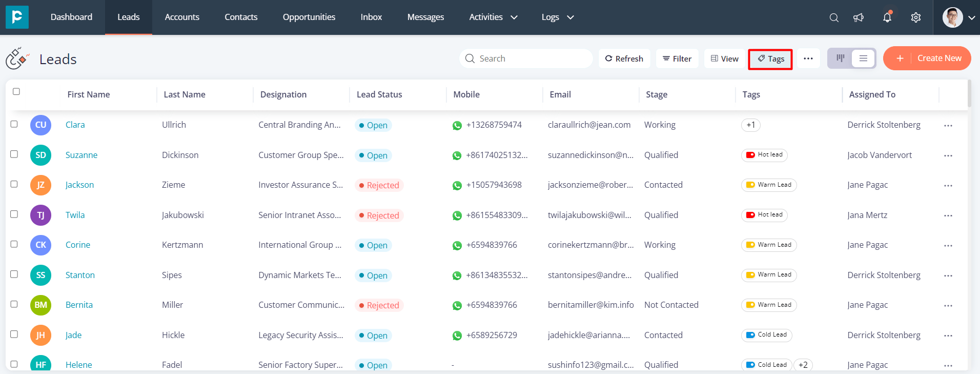This screenshot has height=374, width=980.
Task: Open the Inbox tab
Action: 371,17
